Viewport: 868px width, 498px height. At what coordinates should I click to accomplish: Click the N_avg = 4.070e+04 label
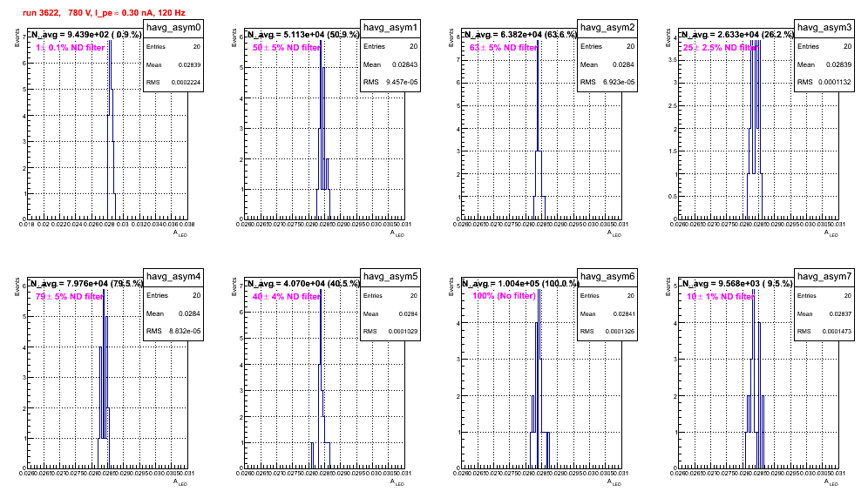303,283
